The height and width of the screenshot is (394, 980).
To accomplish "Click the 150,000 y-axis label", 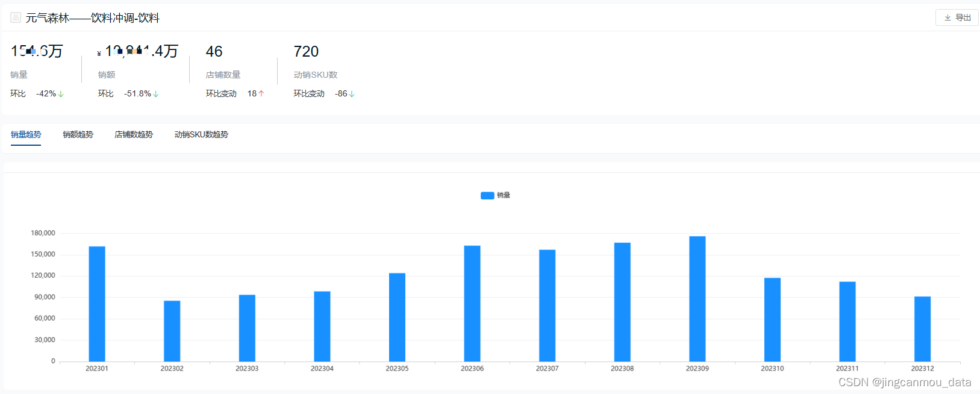I will (43, 254).
